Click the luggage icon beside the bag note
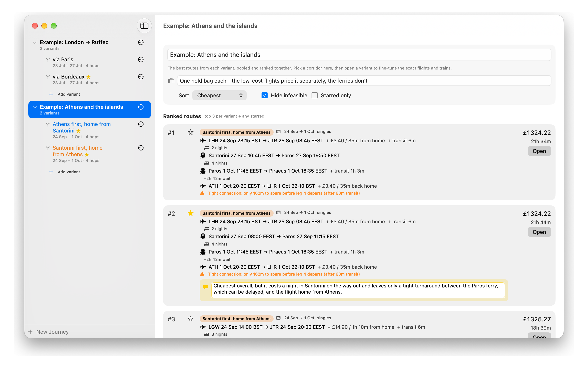This screenshot has width=588, height=368. tap(171, 81)
